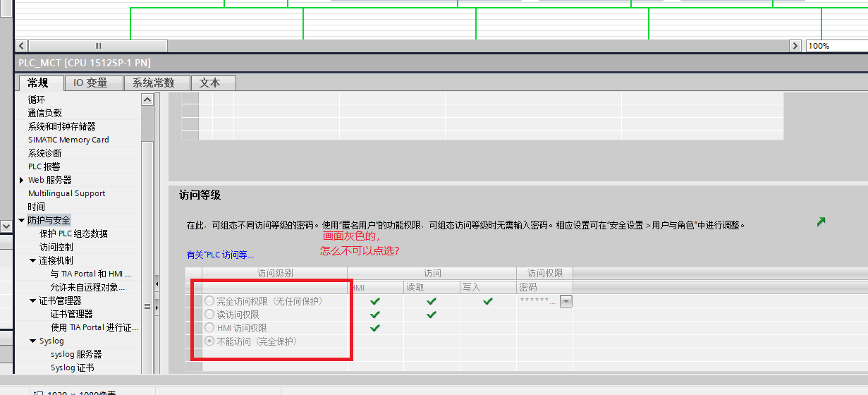Open the 有关 PLC 访问等 help link
Image resolution: width=868 pixels, height=395 pixels.
click(x=219, y=255)
